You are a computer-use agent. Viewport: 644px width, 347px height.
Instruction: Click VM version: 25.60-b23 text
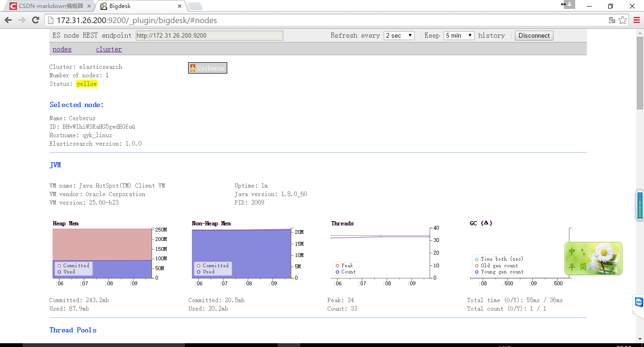[x=84, y=203]
